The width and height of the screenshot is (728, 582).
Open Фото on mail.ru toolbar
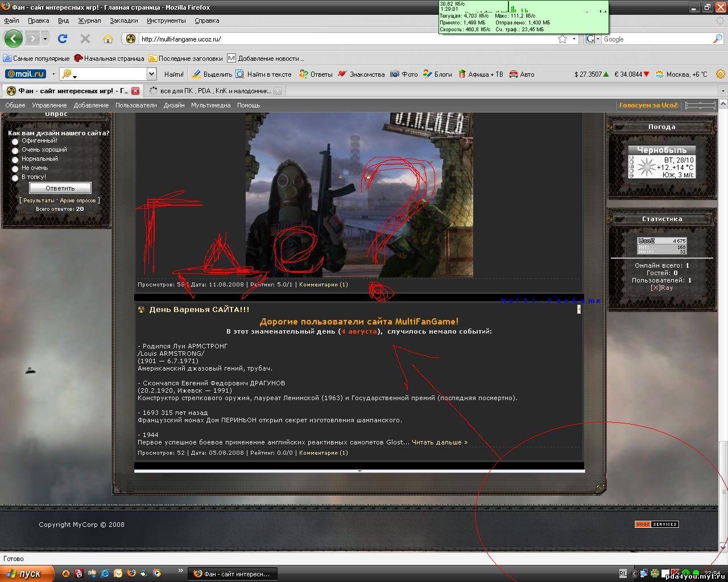[404, 74]
